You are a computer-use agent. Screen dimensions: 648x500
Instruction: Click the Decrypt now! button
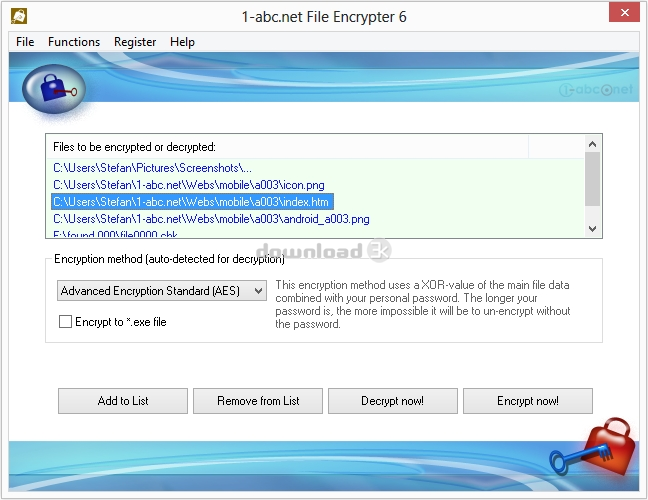click(393, 401)
